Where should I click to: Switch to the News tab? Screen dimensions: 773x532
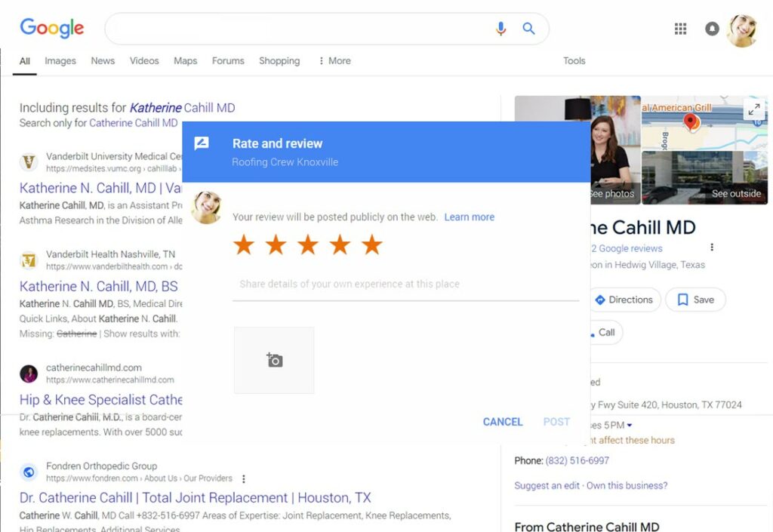click(x=103, y=60)
